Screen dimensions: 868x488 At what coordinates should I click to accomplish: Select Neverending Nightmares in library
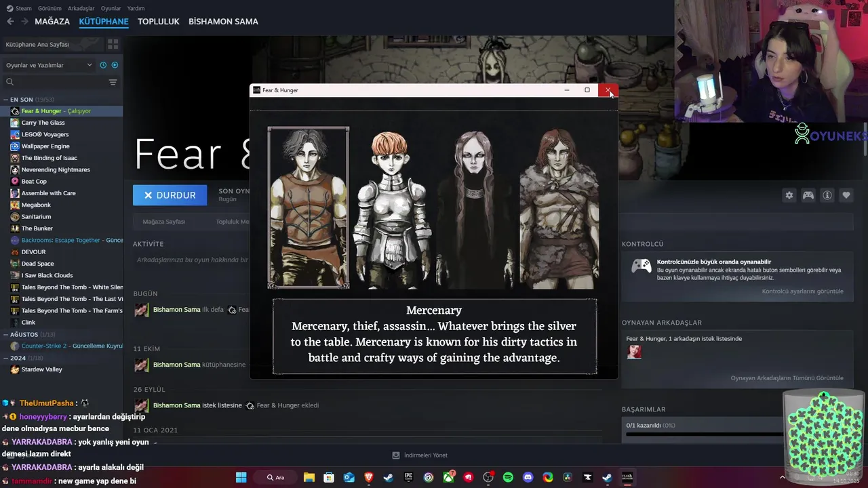(x=61, y=169)
